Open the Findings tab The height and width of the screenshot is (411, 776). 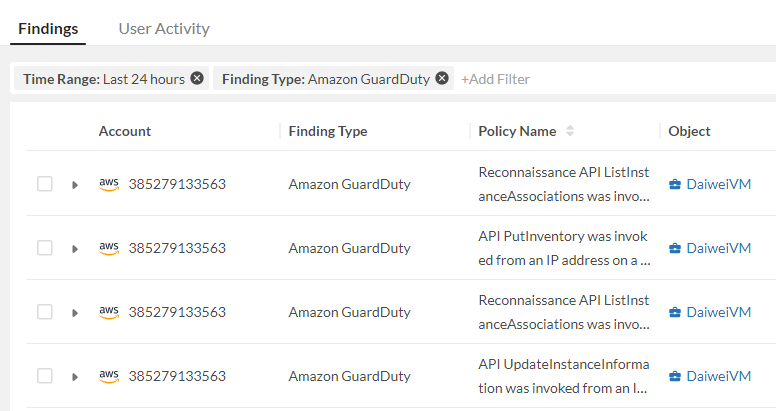pyautogui.click(x=48, y=28)
